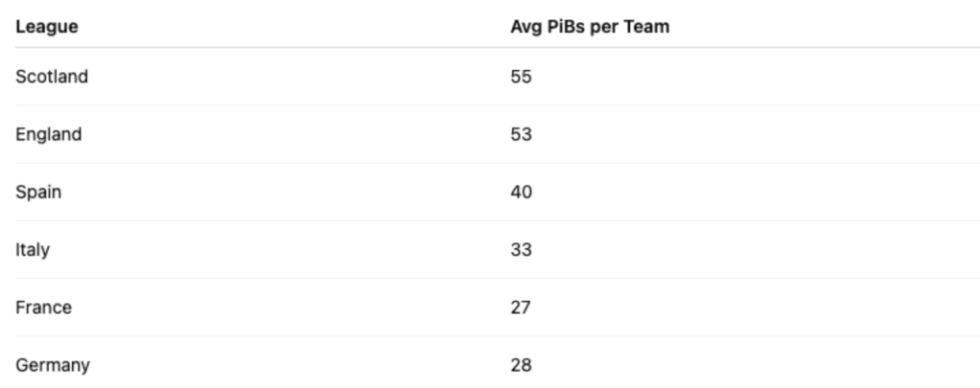Select the league name averaging 40 PiBs
Viewport: 980px width, 388px height.
tap(38, 193)
